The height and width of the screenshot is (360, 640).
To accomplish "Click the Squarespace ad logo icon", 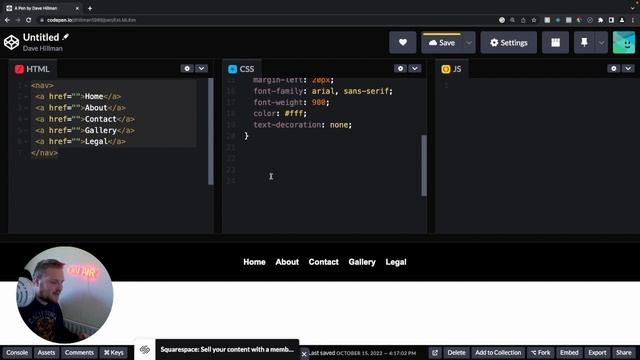I will click(145, 350).
